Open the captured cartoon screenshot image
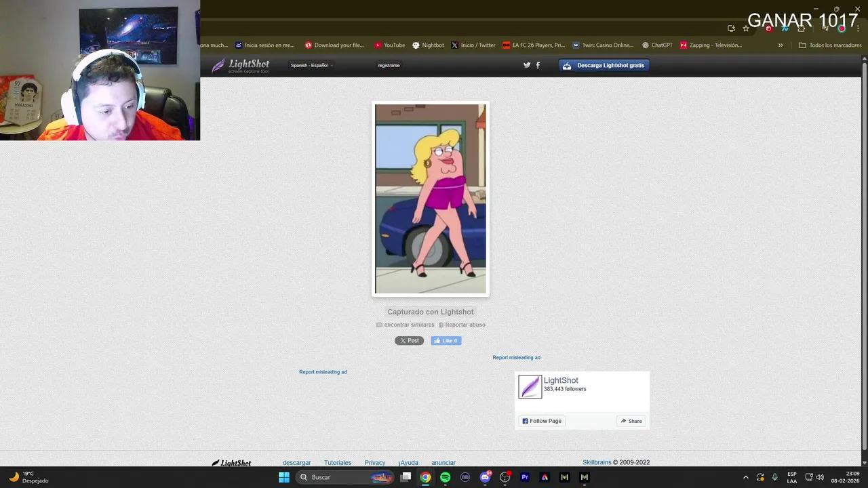Viewport: 868px width, 488px height. [431, 199]
